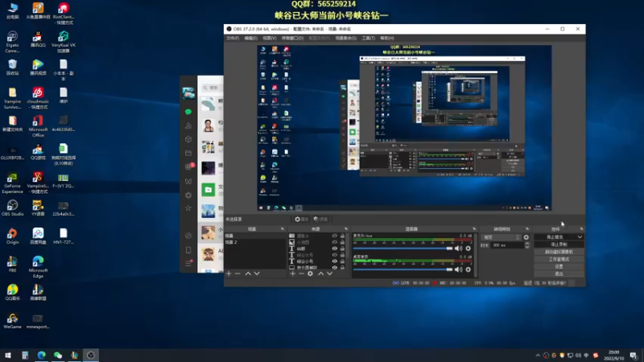
Task: Adjust the 桌面音频 volume slider
Action: coord(402,269)
